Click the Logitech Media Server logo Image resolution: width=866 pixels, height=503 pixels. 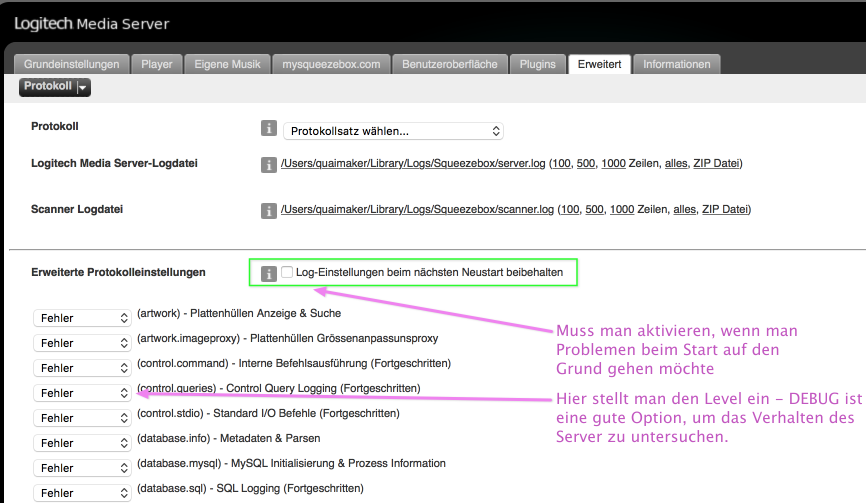point(92,24)
